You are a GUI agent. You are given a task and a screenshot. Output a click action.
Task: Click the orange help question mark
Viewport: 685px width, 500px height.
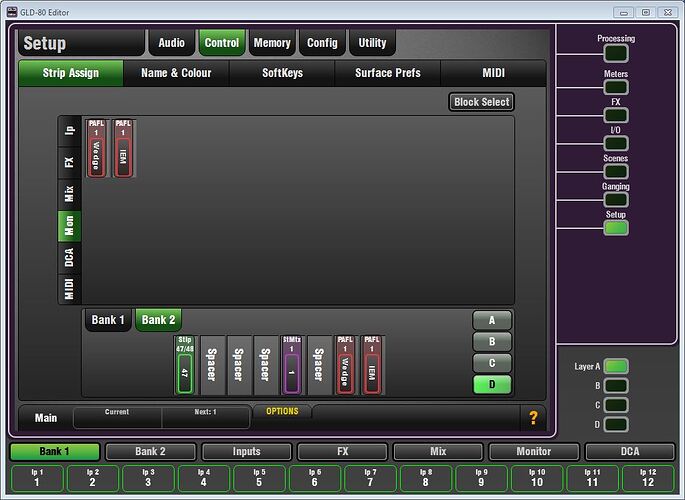click(533, 418)
